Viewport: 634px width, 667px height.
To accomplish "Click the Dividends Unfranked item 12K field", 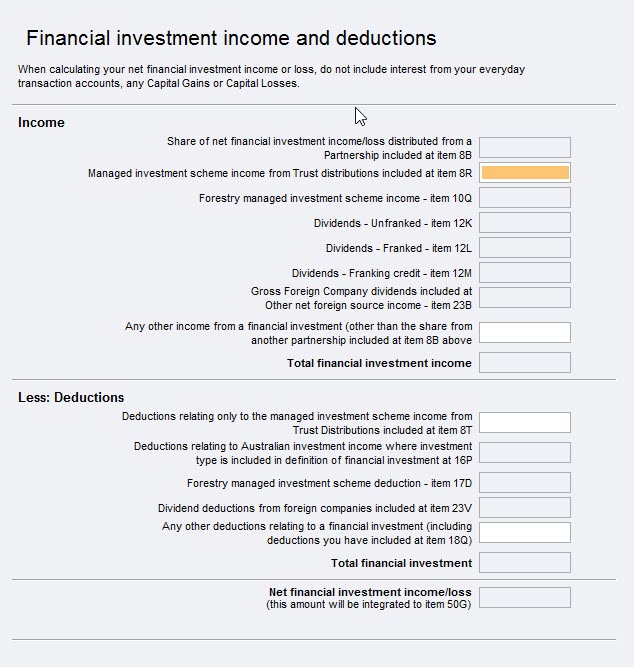I will pos(524,223).
